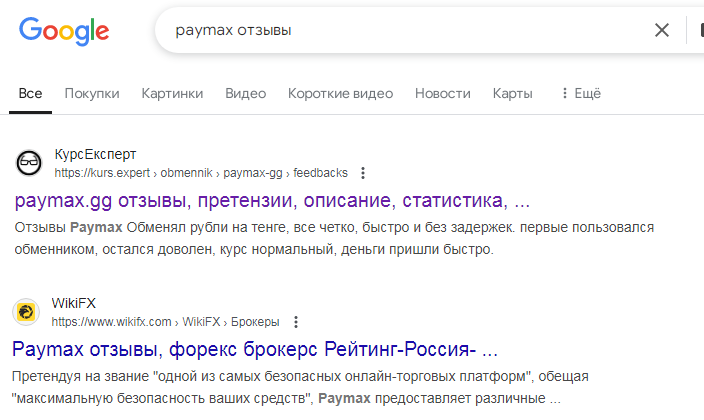Expand the "Ещё" more options menu
The image size is (704, 420).
pyautogui.click(x=581, y=93)
